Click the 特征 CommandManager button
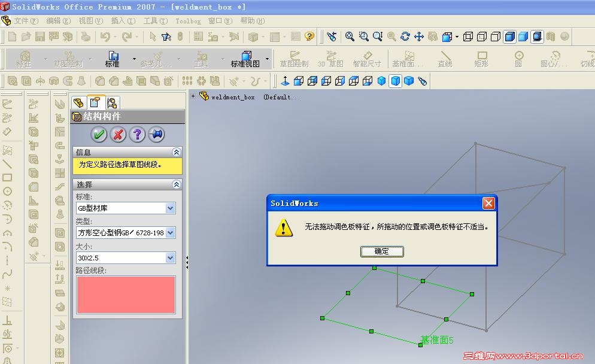The height and width of the screenshot is (364, 595). coord(24,59)
